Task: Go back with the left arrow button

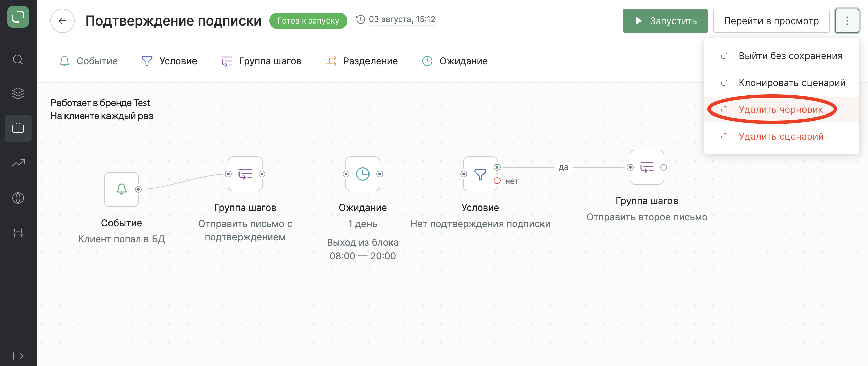Action: click(x=62, y=21)
